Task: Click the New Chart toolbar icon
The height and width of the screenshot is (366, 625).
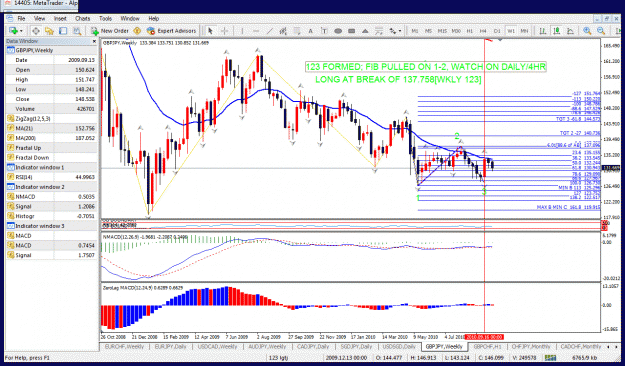Action: (x=13, y=31)
